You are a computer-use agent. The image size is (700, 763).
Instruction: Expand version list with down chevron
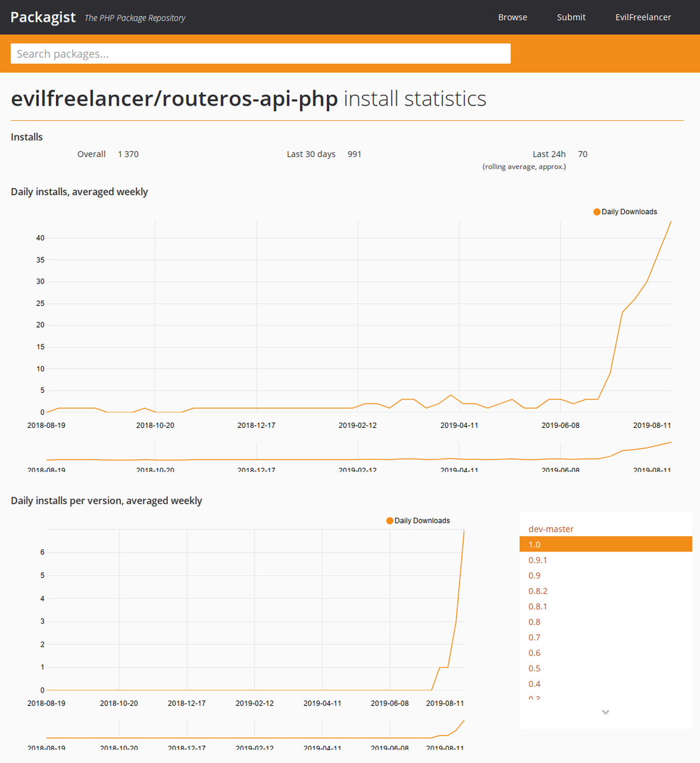[605, 712]
